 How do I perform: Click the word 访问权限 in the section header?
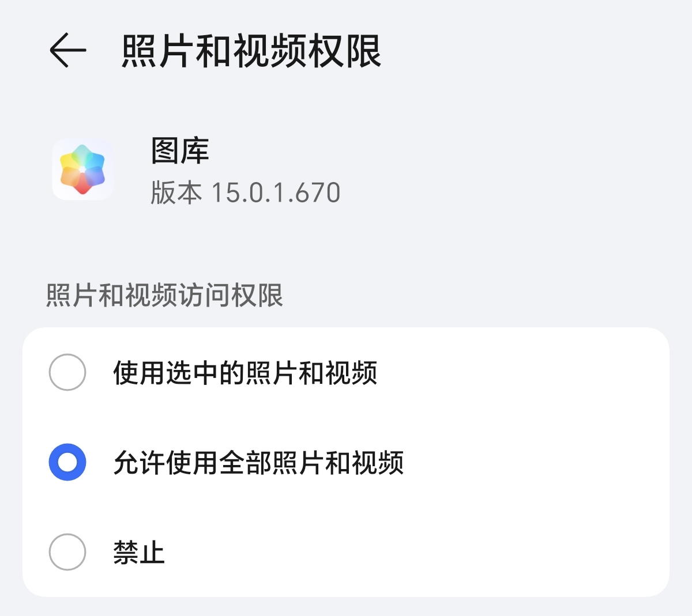click(x=231, y=296)
